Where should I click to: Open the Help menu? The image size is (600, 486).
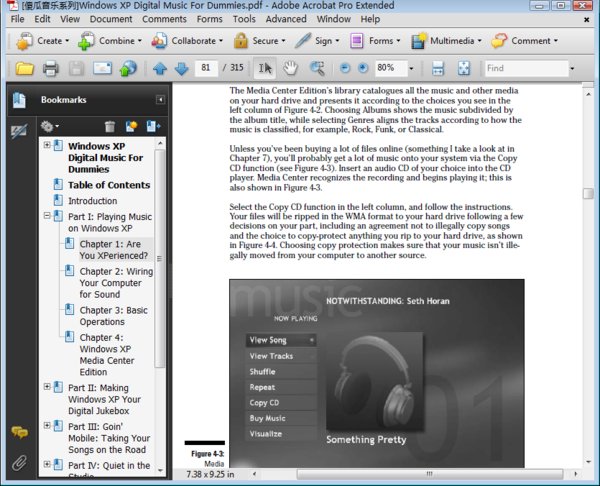(x=370, y=19)
